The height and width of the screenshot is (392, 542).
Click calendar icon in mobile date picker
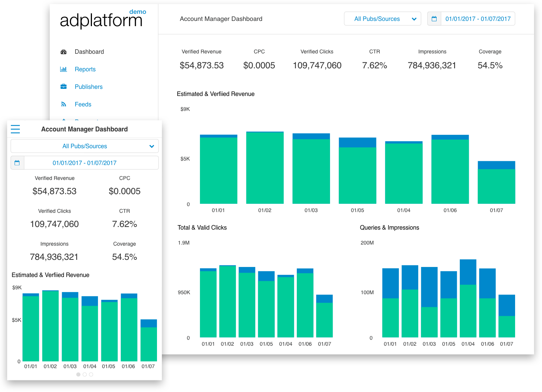tap(17, 163)
